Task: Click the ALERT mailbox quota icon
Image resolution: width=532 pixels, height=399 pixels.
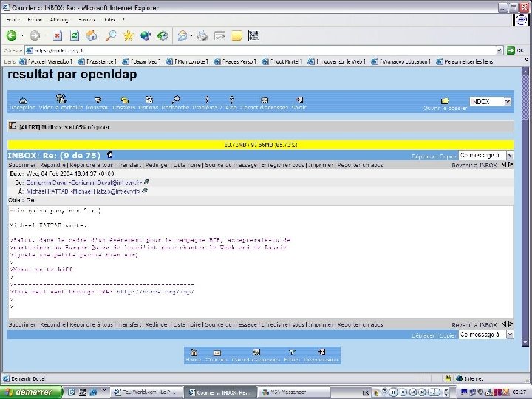Action: [x=13, y=126]
